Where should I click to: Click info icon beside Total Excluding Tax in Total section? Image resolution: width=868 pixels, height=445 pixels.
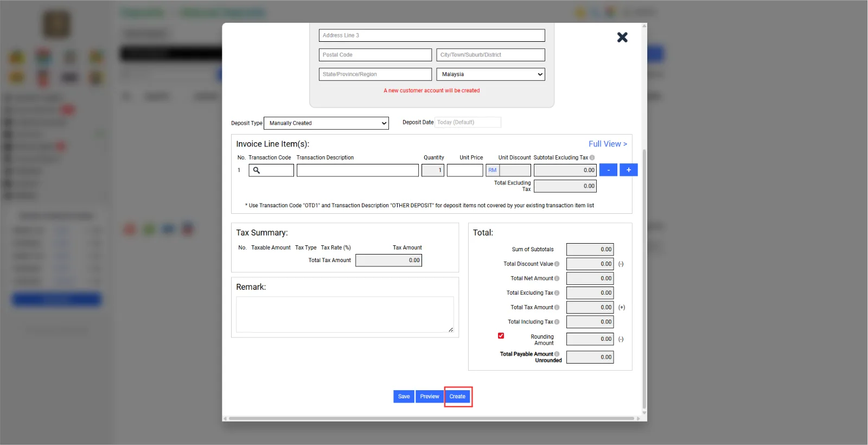[557, 293]
